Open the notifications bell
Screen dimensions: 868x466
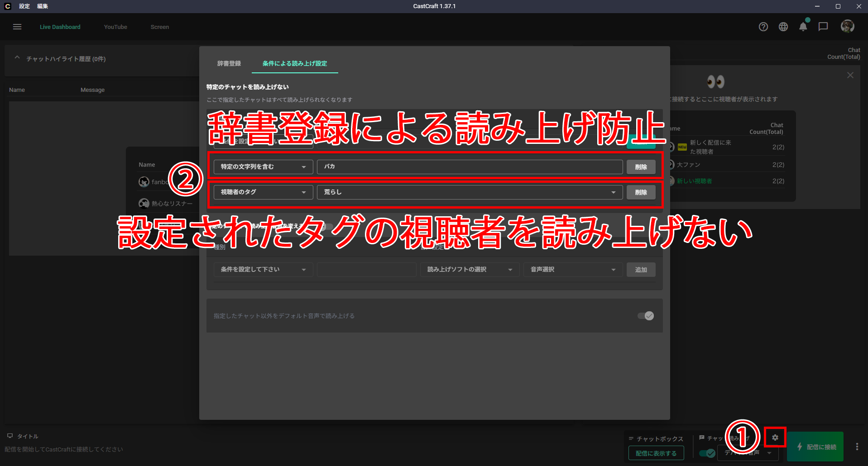point(803,27)
